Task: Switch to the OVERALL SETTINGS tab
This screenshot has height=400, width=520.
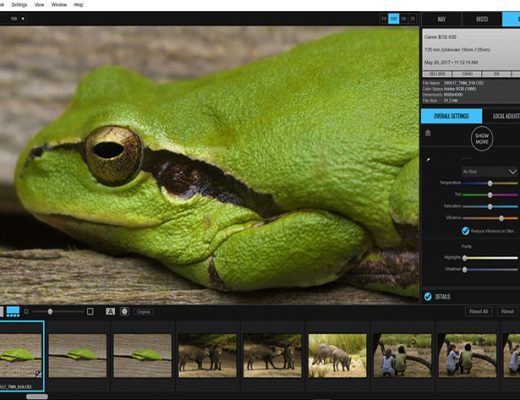Action: tap(451, 116)
